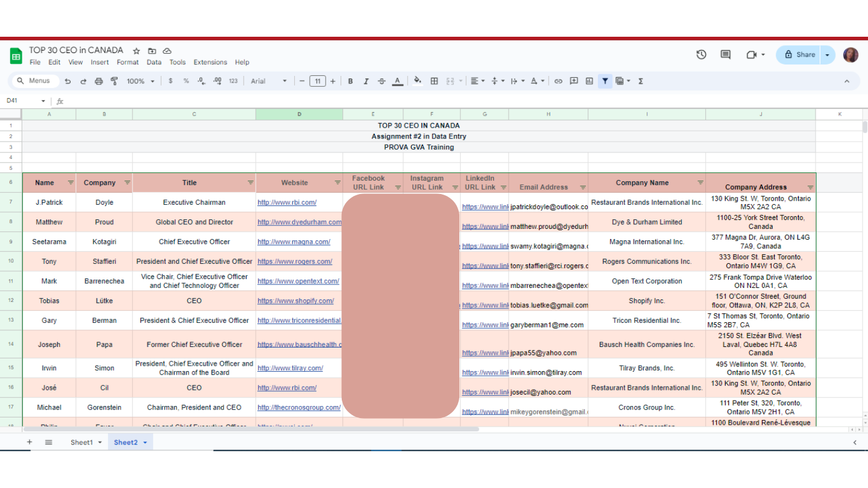Open Arial font dropdown
The image size is (868, 488).
(x=269, y=81)
